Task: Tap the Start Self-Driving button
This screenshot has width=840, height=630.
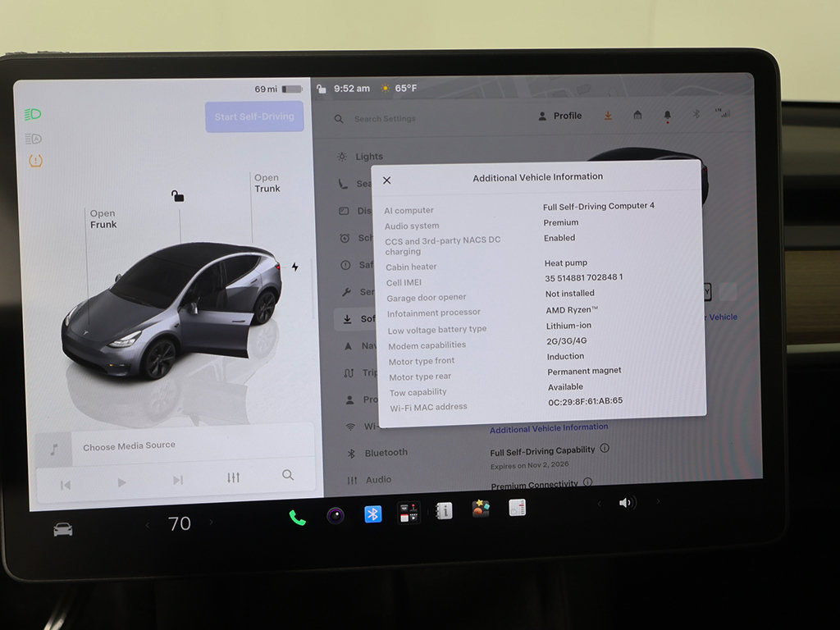Action: [x=254, y=116]
